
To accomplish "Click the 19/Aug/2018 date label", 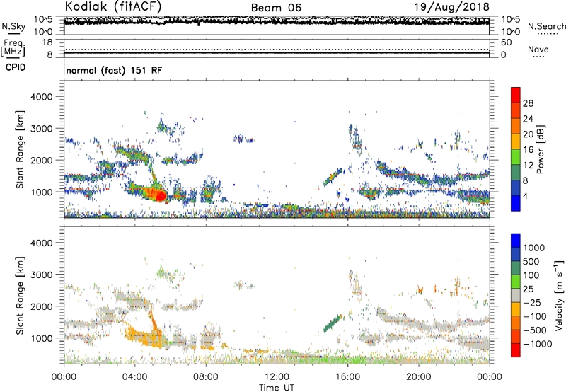I will (452, 7).
